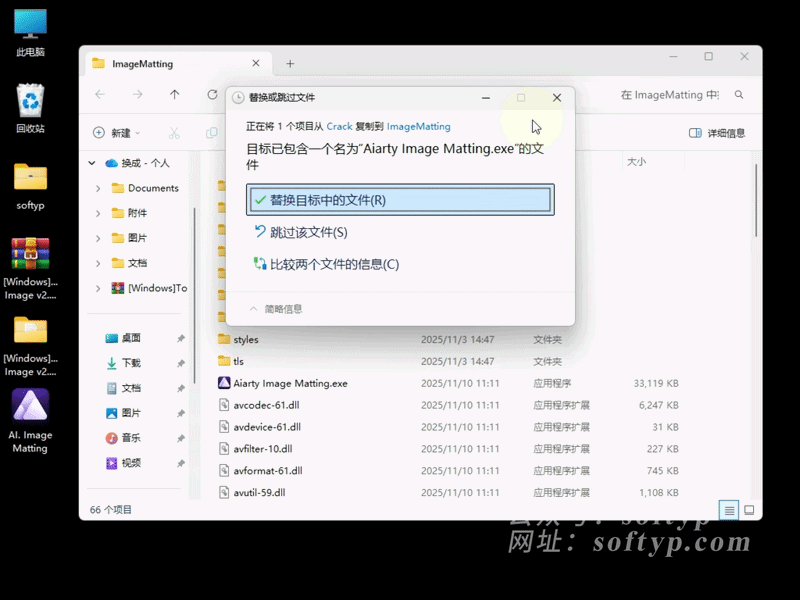Close the replace or skip dialog
Viewport: 800px width, 600px height.
[557, 97]
